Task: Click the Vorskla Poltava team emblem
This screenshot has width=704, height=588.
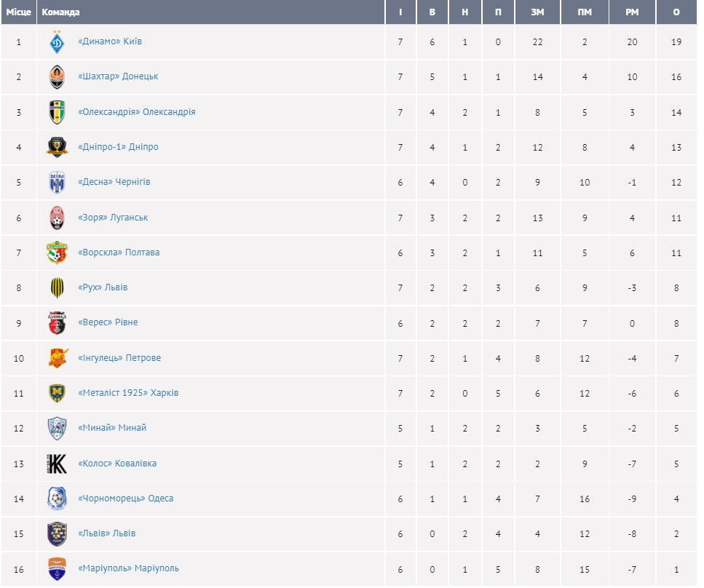Action: click(57, 253)
